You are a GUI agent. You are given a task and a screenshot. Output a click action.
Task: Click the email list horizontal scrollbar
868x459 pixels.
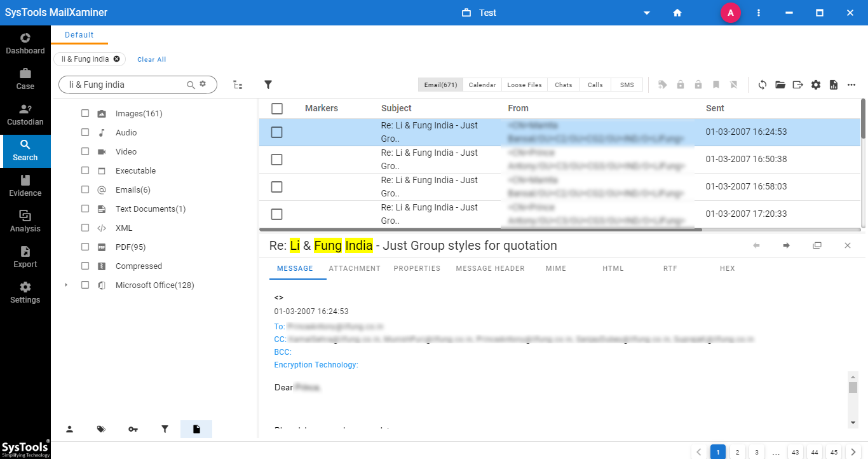point(480,229)
